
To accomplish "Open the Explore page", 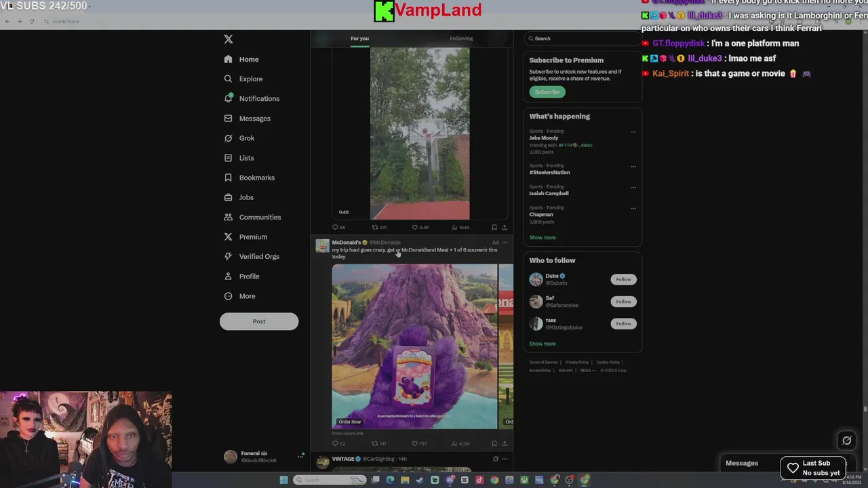I will pos(243,79).
